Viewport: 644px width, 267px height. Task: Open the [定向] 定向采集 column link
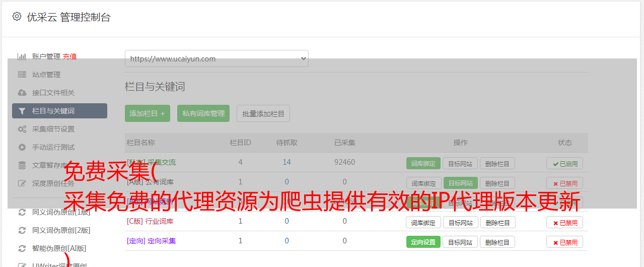(x=151, y=241)
